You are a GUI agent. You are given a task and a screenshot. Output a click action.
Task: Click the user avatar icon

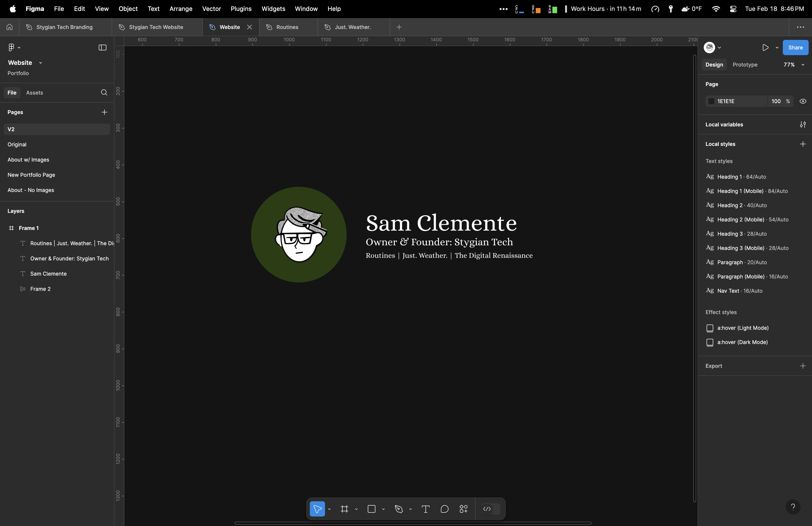pos(709,48)
